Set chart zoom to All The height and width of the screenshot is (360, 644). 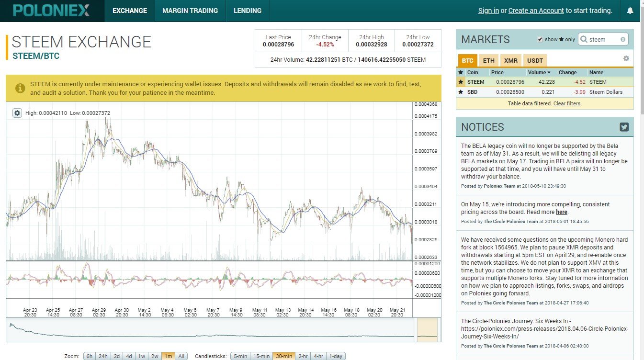click(181, 356)
